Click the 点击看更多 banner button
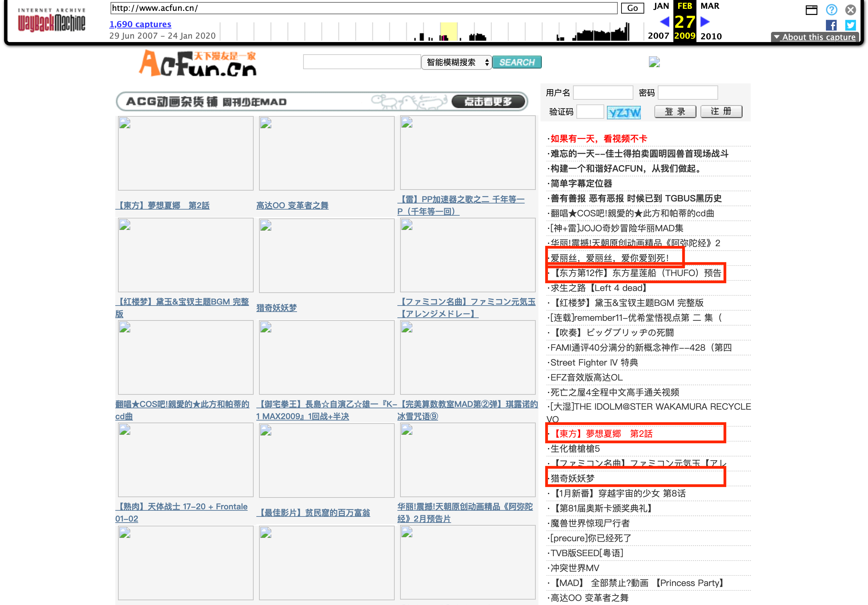Viewport: 868px width, 605px height. (489, 102)
